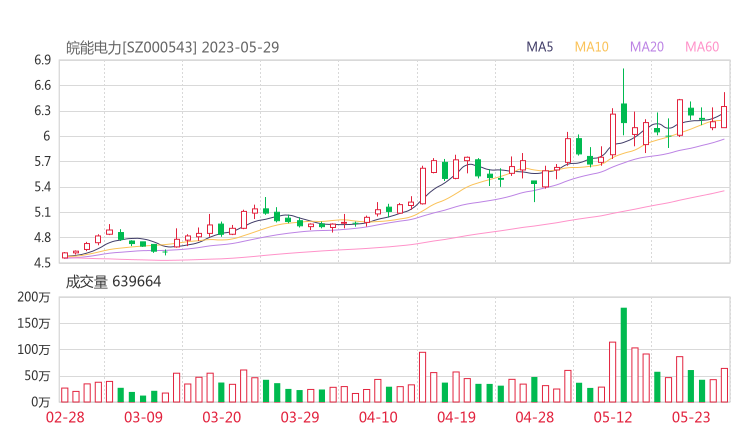The height and width of the screenshot is (440, 740).
Task: Click the 03-20 date label
Action: (x=221, y=417)
